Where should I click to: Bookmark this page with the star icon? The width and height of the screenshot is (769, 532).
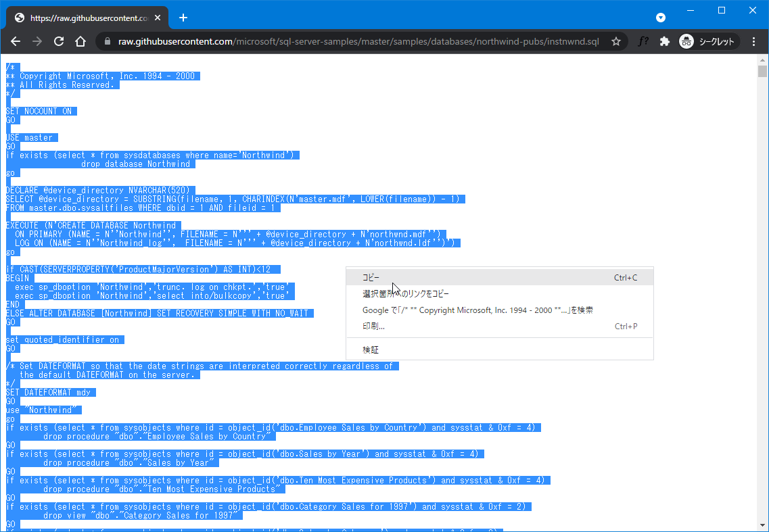pos(616,41)
